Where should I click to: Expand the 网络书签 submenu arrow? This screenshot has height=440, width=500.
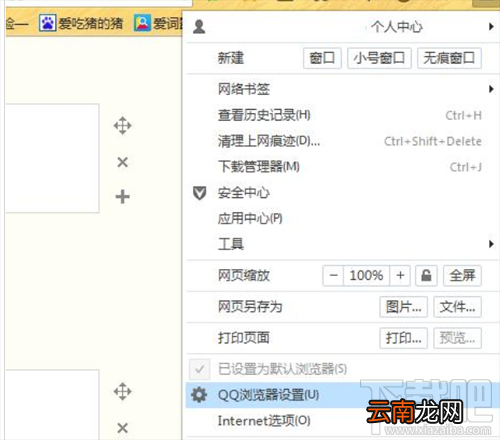491,89
